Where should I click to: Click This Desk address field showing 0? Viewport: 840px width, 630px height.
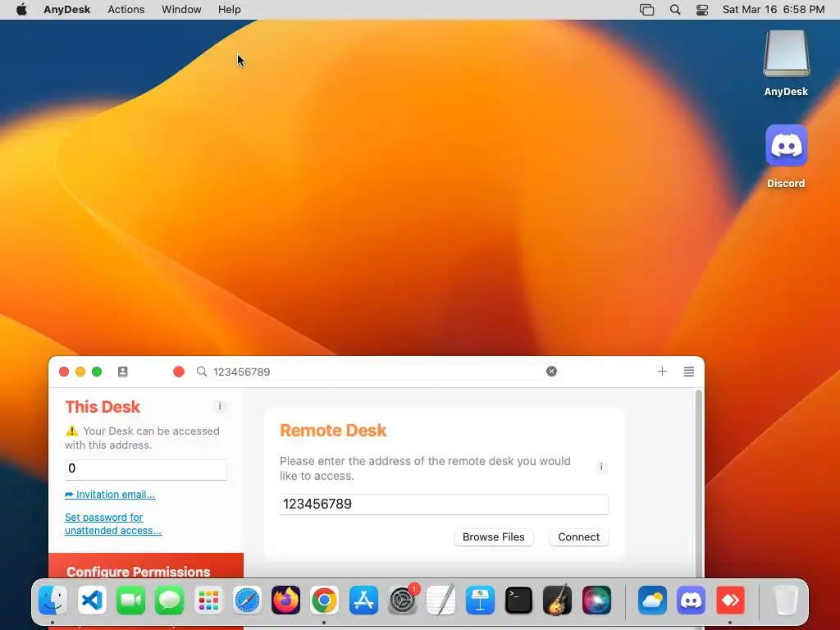coord(146,469)
